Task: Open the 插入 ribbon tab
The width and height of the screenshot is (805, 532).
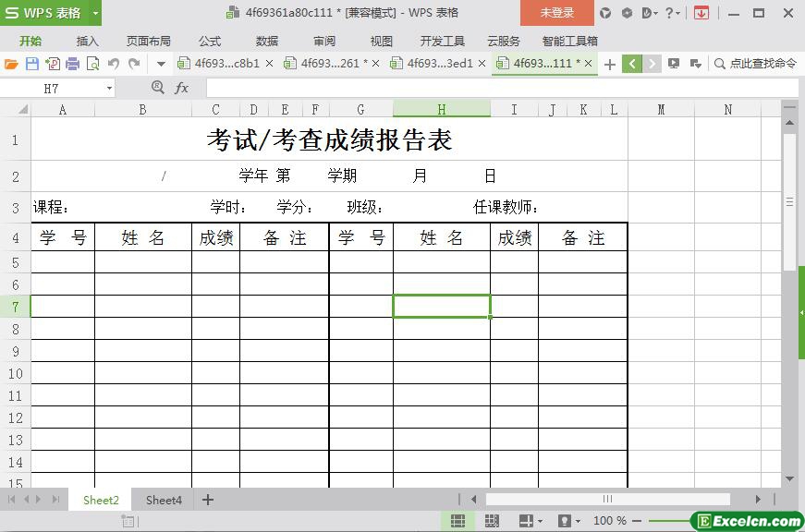Action: pyautogui.click(x=87, y=41)
